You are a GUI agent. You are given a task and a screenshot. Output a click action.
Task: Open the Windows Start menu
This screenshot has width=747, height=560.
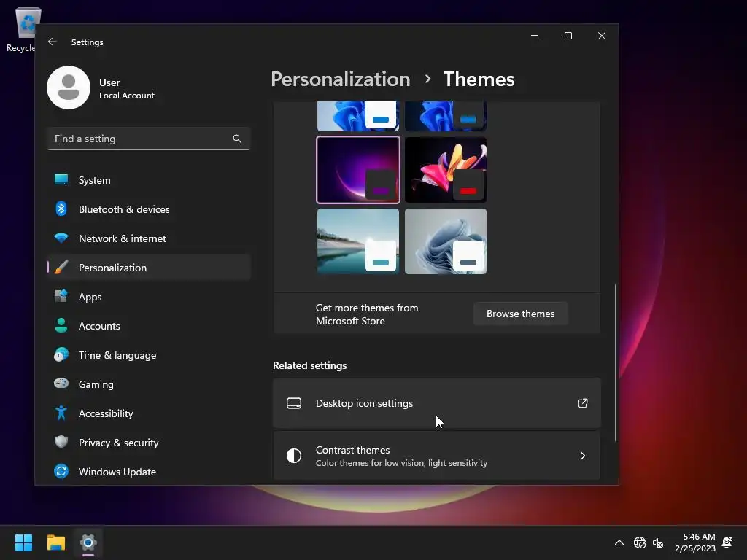point(23,542)
